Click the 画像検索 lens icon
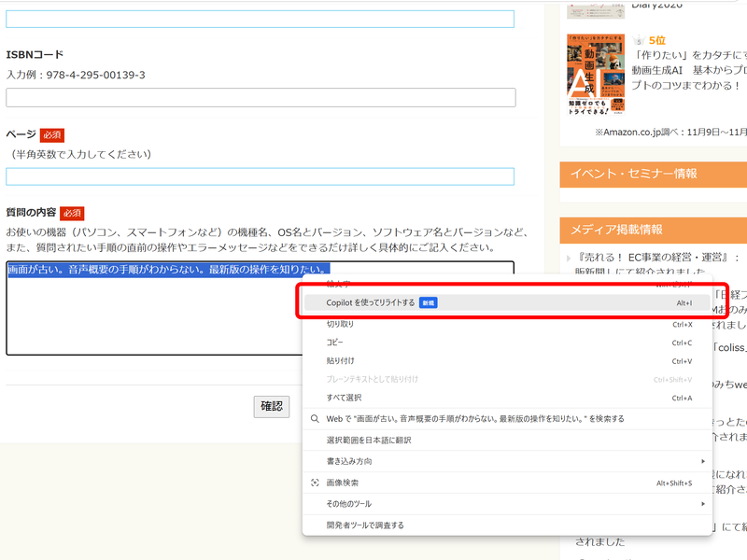 pos(314,484)
